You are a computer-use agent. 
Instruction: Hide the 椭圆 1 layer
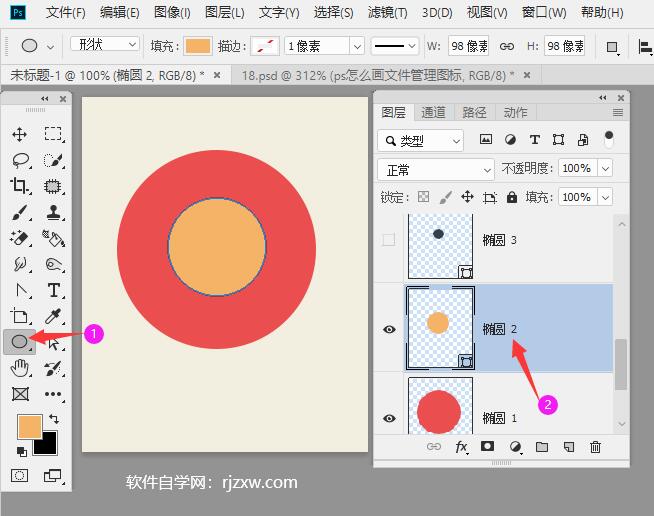coord(389,418)
